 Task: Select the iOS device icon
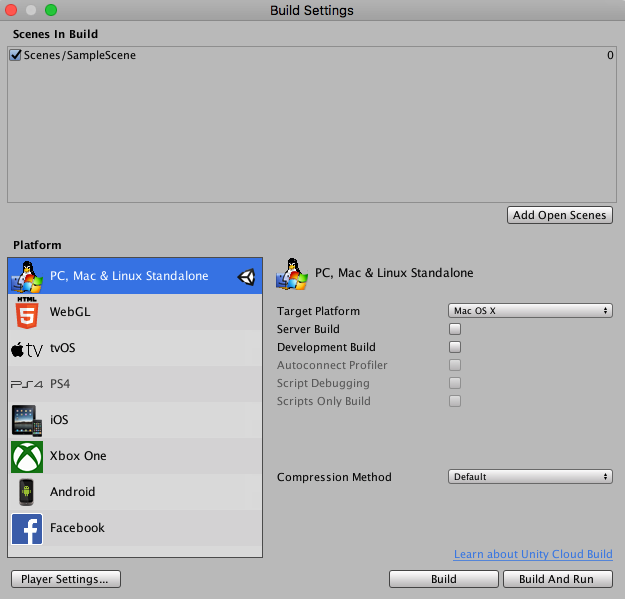coord(27,420)
